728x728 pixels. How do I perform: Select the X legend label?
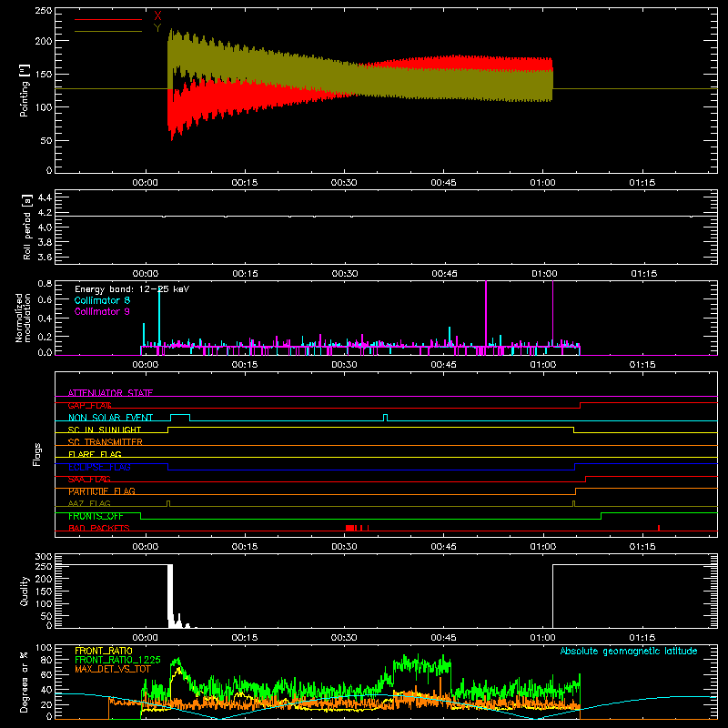click(x=157, y=16)
